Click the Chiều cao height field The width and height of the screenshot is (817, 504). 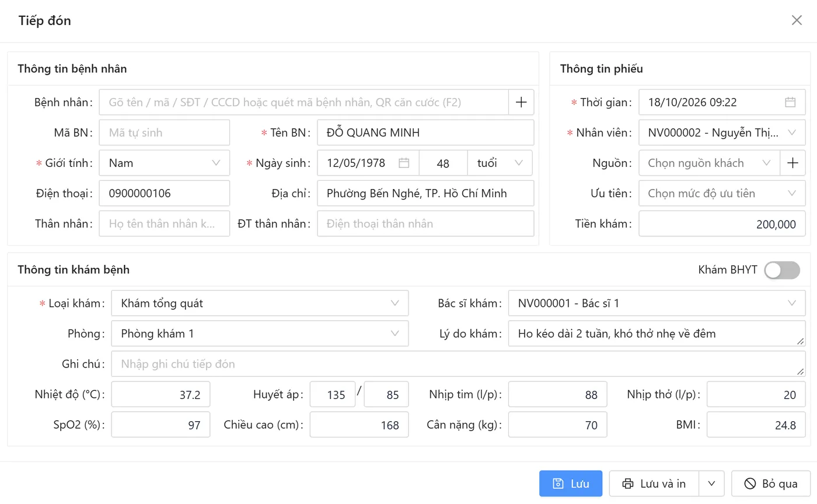[359, 425]
